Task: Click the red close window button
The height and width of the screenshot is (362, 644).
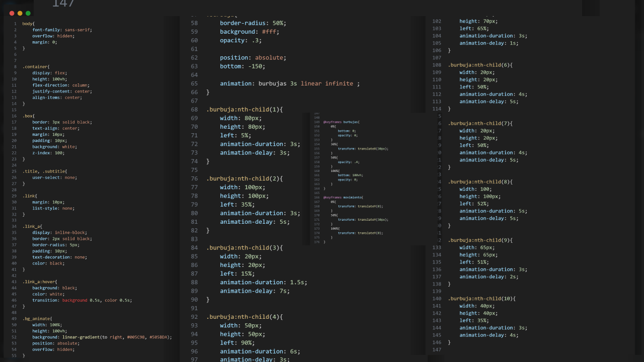Action: (12, 14)
